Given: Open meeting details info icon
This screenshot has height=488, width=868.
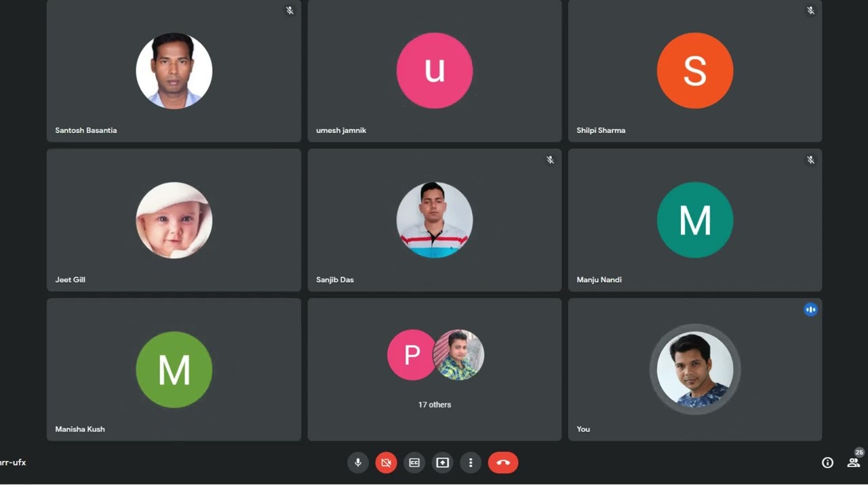Looking at the screenshot, I should click(827, 462).
